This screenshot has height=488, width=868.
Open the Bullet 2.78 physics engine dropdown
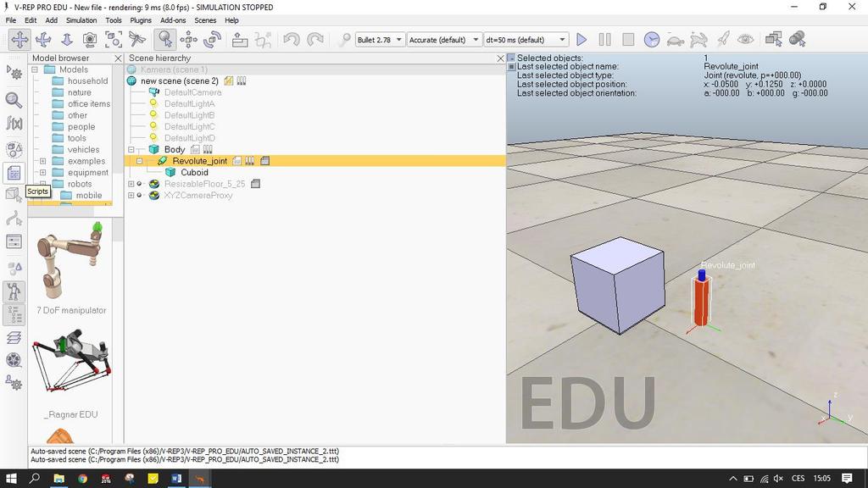[380, 40]
